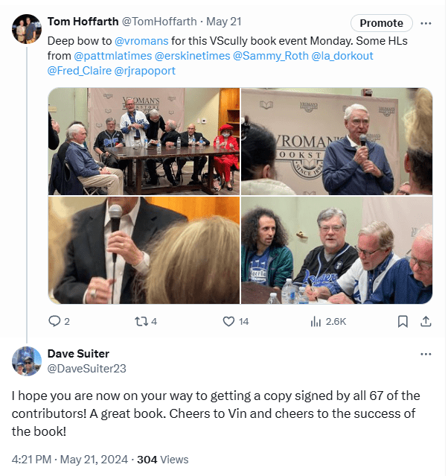Retweet Tom Hoffarth's post
The width and height of the screenshot is (448, 476).
[141, 322]
